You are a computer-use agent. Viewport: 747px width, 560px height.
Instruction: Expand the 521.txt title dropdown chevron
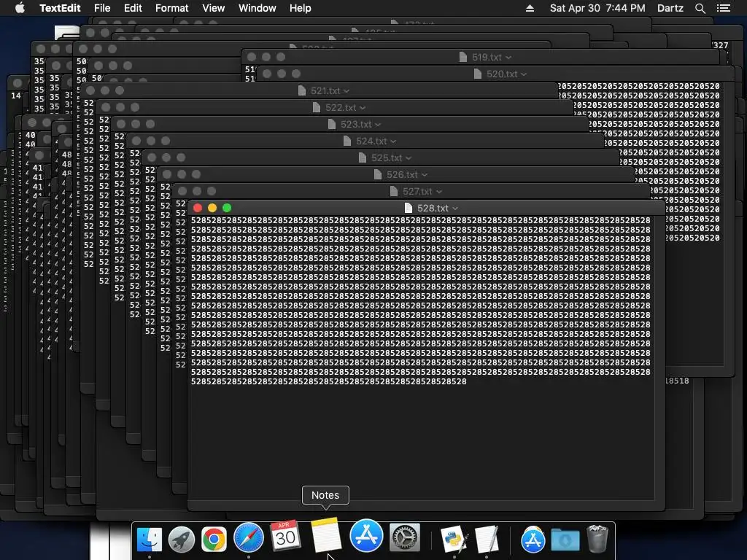[347, 91]
